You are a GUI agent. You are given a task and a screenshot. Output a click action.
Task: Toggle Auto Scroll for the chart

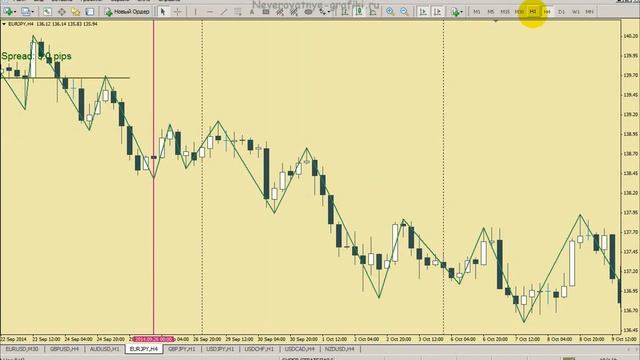423,12
